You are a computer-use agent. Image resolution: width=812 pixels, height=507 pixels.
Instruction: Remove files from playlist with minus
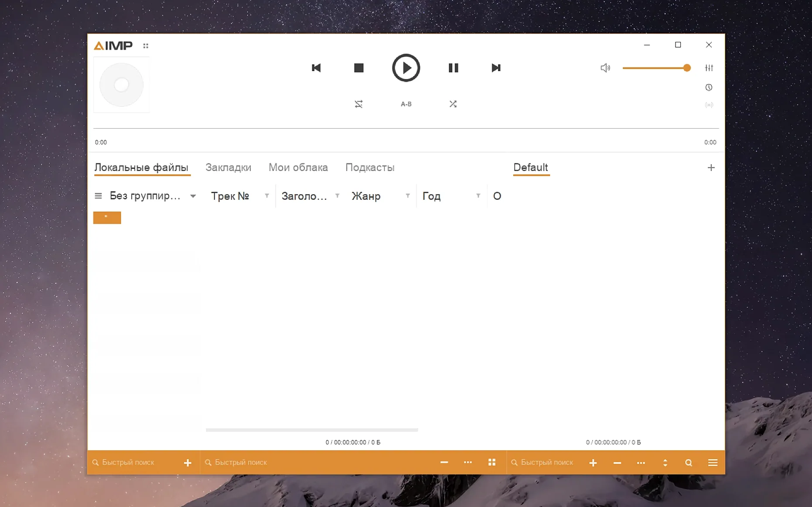click(617, 463)
